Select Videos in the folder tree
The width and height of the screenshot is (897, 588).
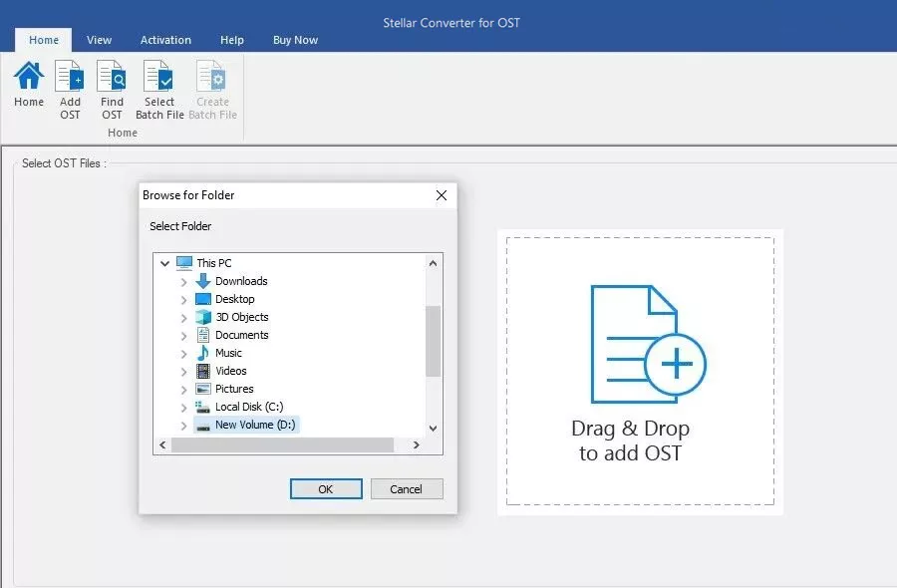230,371
